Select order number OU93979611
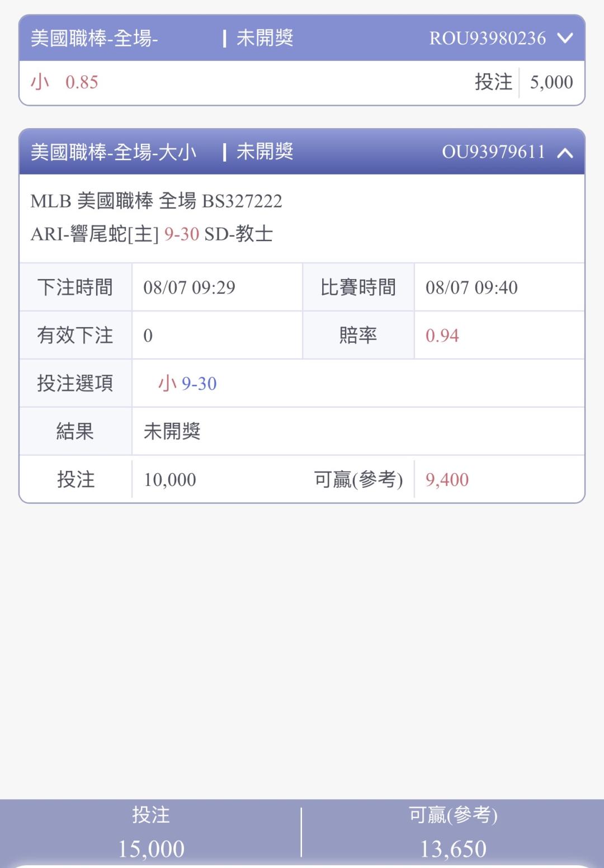The height and width of the screenshot is (868, 604). (493, 152)
